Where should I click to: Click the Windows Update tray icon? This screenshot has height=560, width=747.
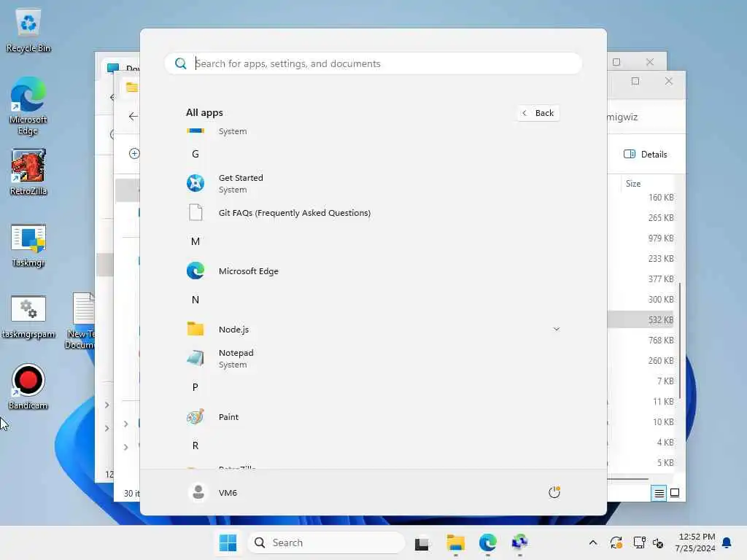[x=616, y=542]
